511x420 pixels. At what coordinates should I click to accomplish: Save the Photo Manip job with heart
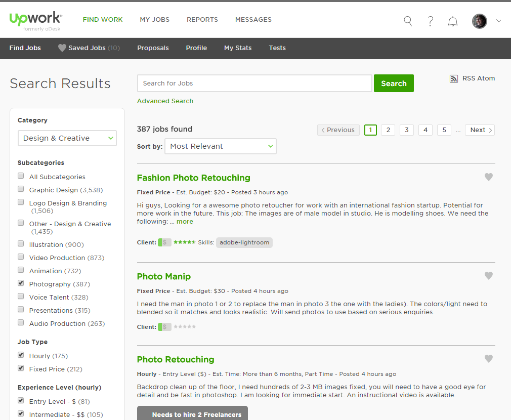point(489,276)
